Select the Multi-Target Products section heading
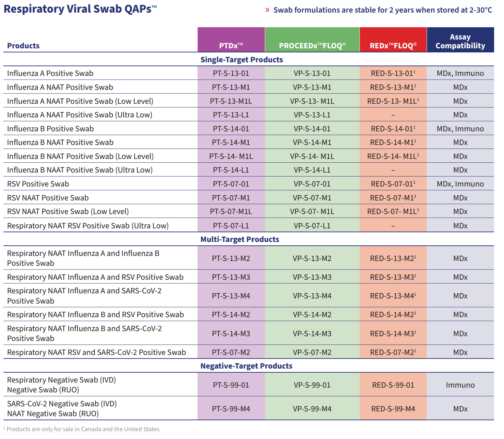 (240, 239)
